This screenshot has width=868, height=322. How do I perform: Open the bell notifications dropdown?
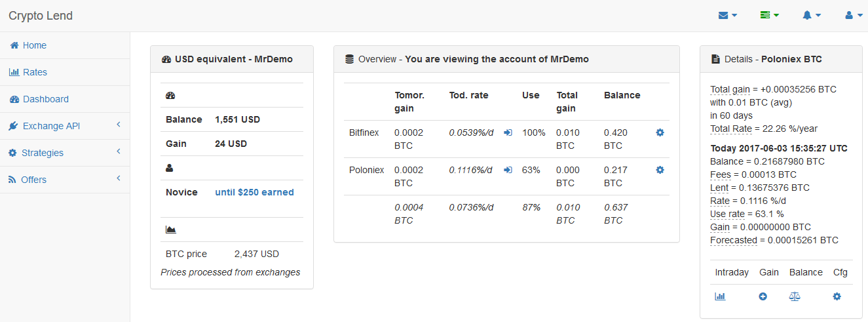tap(811, 16)
